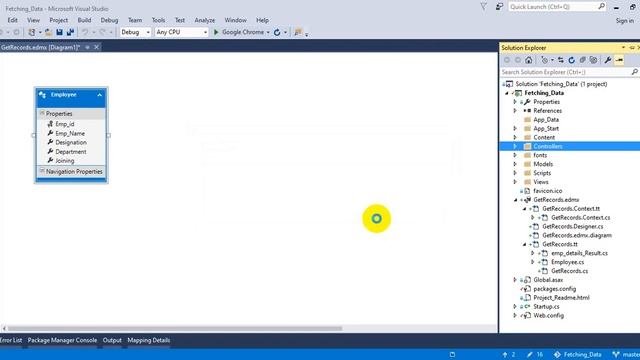Expand the Controllers folder in Solution Explorer
The height and width of the screenshot is (360, 640).
tap(515, 146)
